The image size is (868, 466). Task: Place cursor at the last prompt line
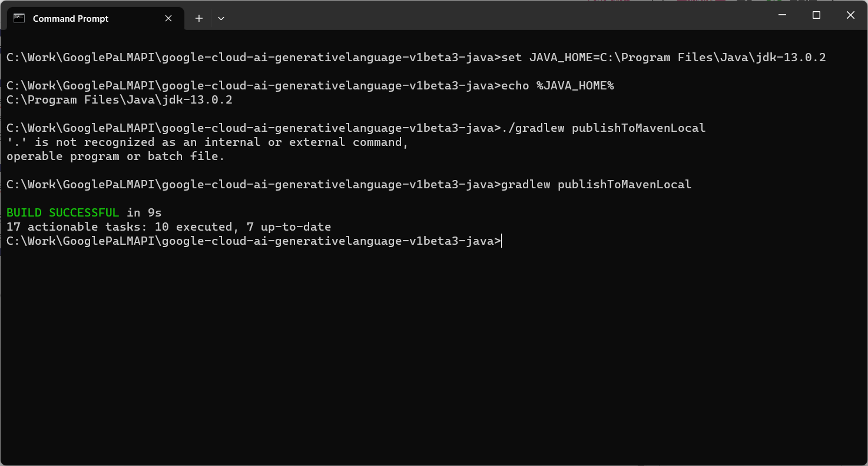(x=254, y=241)
